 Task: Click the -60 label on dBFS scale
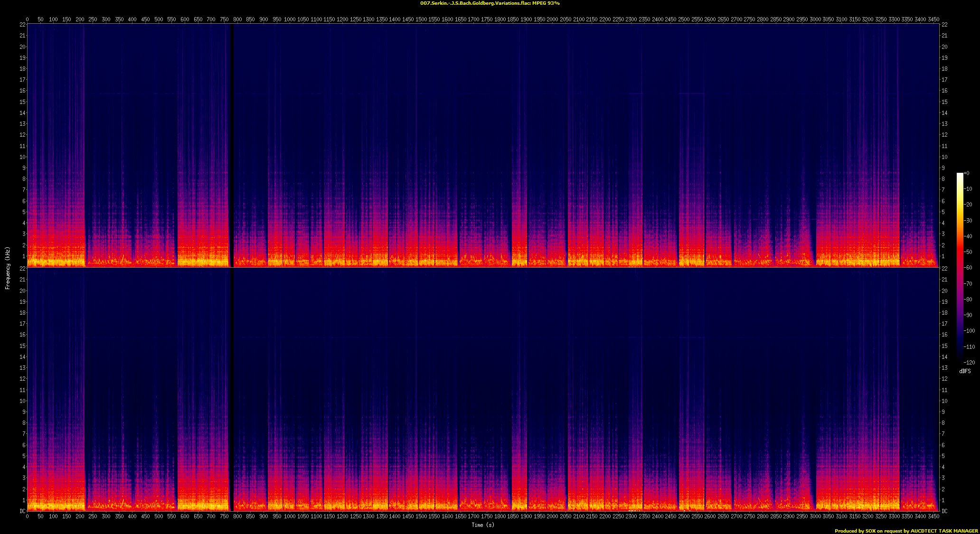tap(968, 268)
